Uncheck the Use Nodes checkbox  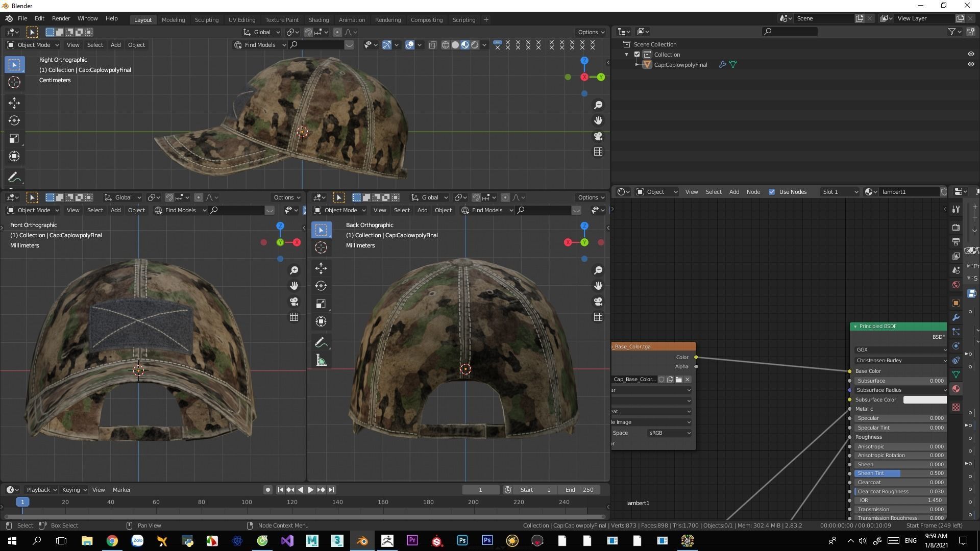pyautogui.click(x=771, y=192)
